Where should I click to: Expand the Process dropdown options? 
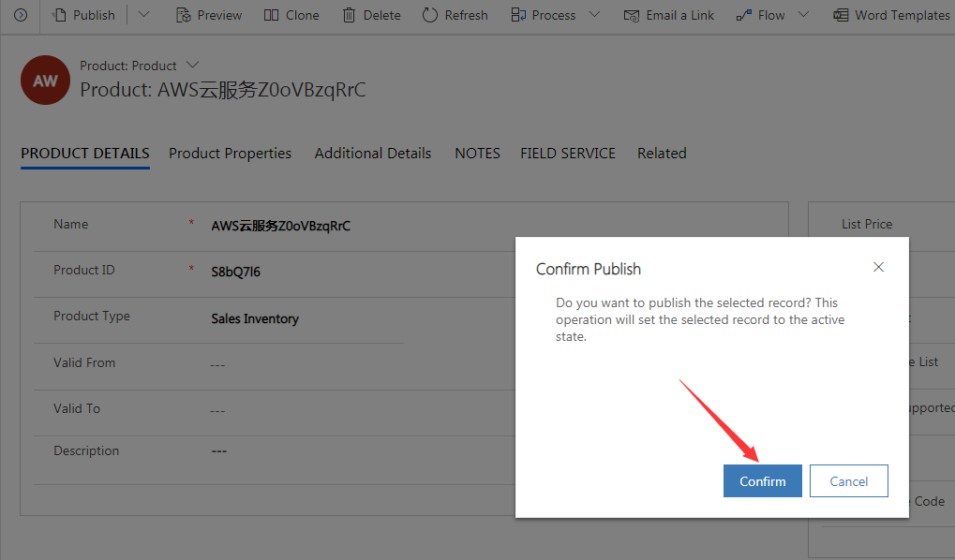click(x=592, y=14)
